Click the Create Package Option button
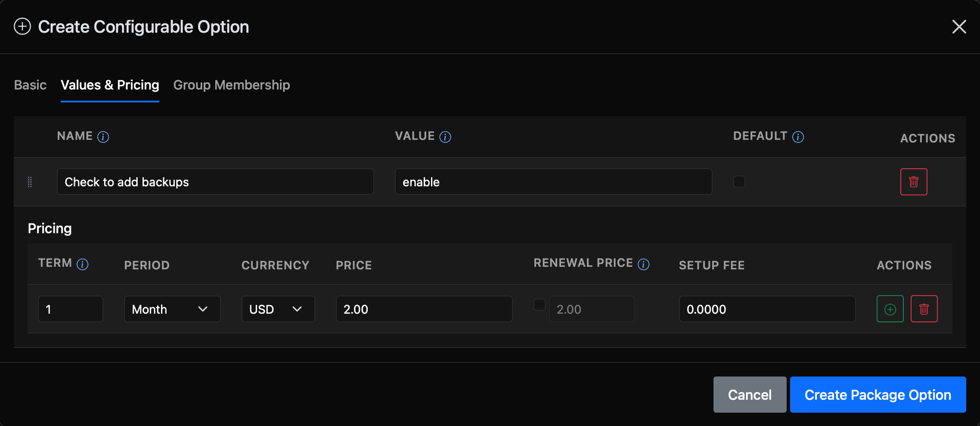980x426 pixels. (878, 395)
